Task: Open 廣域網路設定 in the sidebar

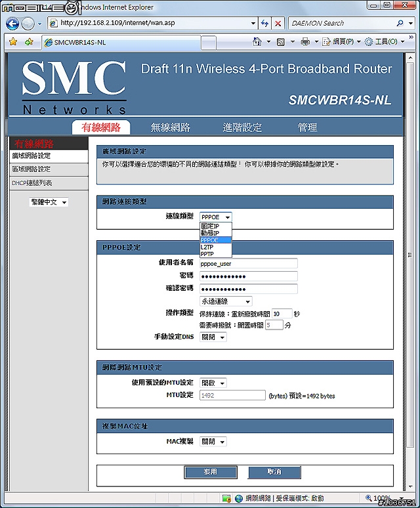Action: pyautogui.click(x=49, y=156)
